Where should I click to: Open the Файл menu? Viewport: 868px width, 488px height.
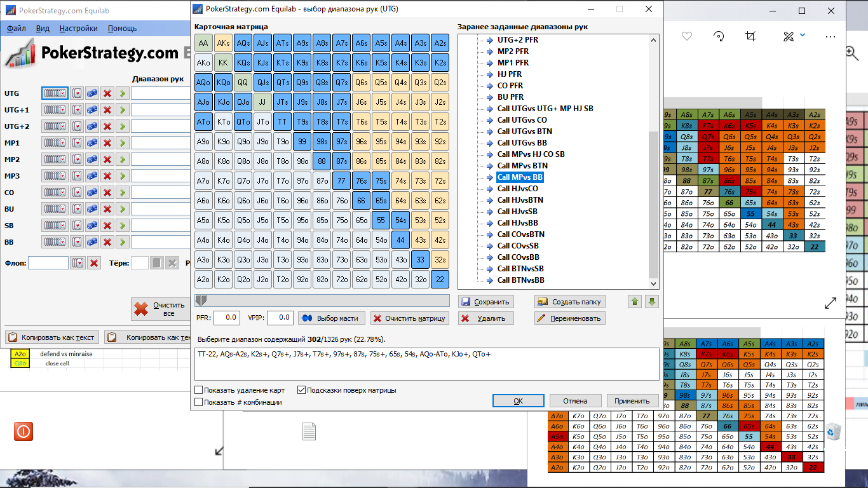17,29
